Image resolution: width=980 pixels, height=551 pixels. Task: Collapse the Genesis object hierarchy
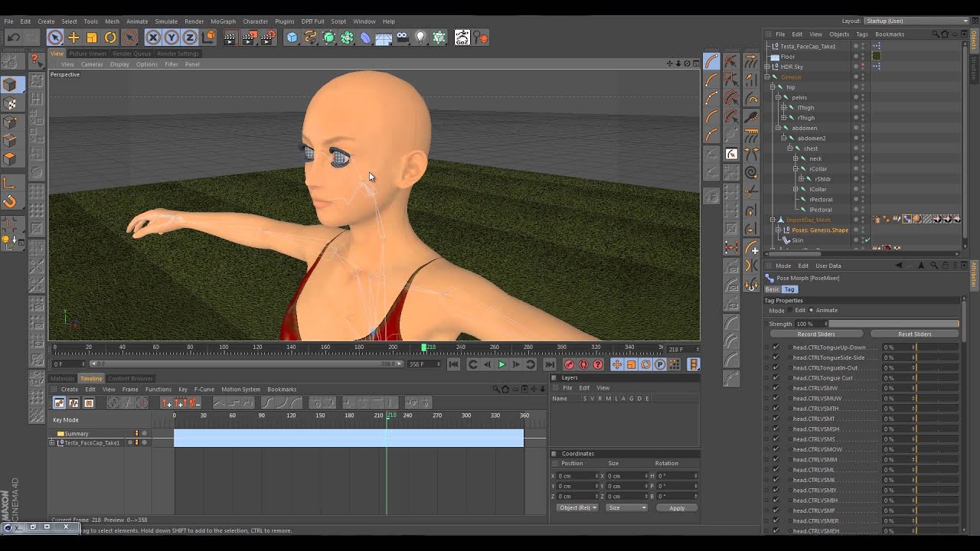point(767,77)
